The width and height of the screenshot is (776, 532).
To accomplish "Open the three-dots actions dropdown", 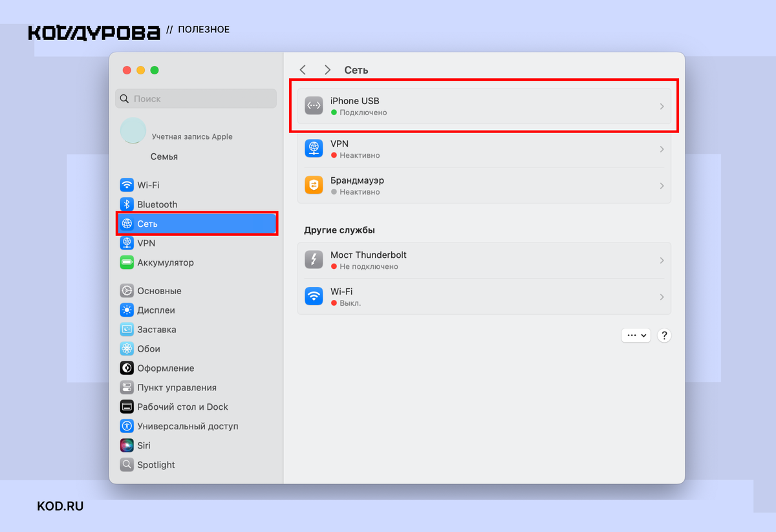I will click(636, 335).
